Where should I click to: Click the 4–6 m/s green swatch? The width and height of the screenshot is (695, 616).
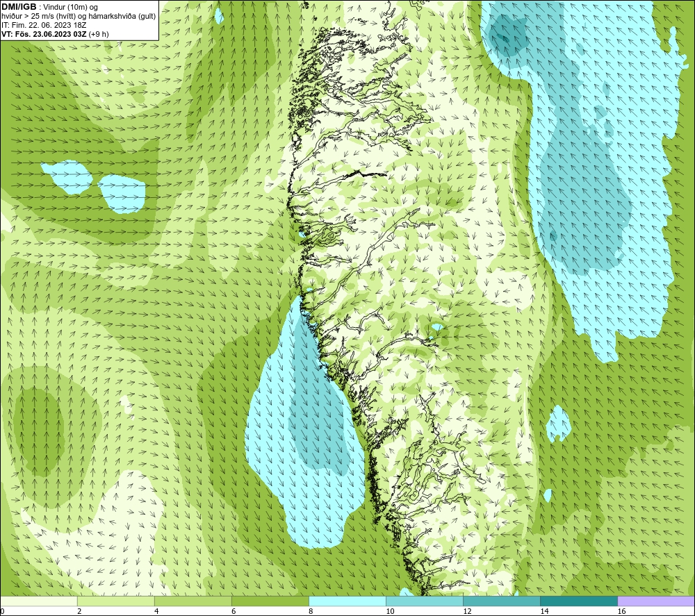click(193, 601)
